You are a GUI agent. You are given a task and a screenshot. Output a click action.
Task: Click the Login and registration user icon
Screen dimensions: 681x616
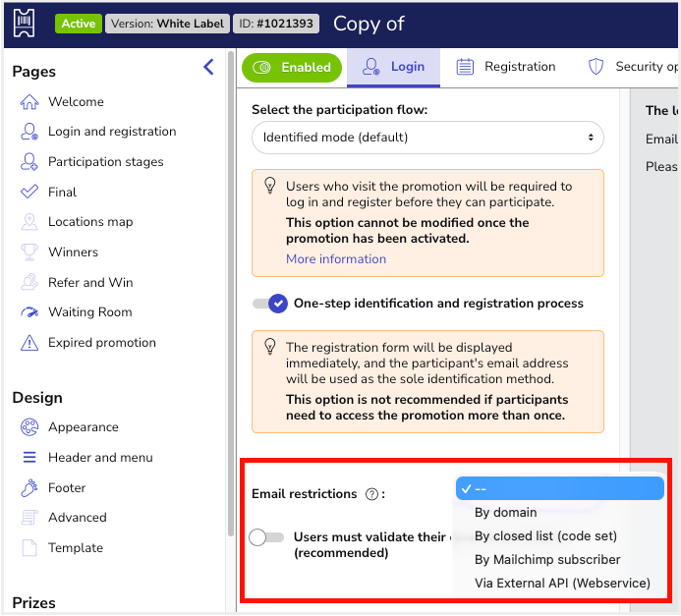[29, 132]
